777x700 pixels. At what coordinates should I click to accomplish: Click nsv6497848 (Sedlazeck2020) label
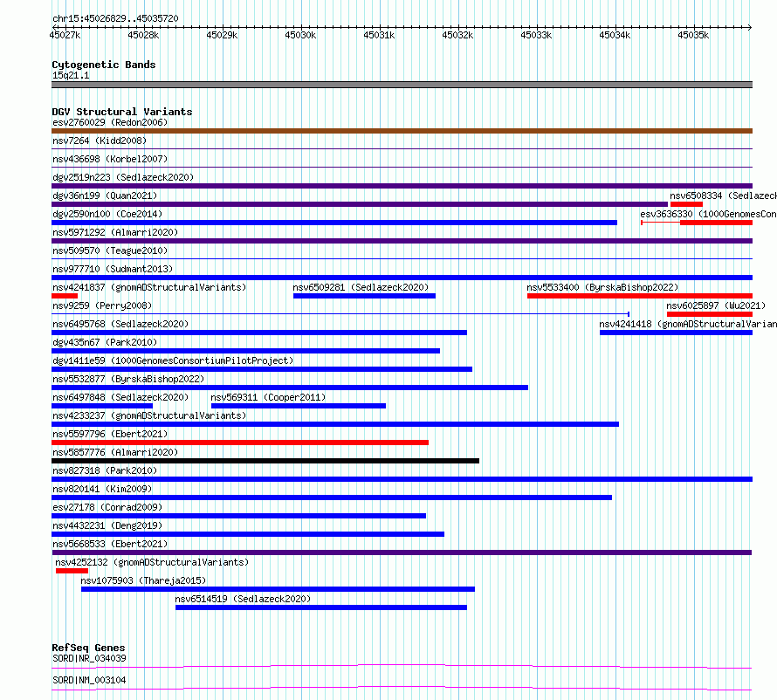coord(120,397)
